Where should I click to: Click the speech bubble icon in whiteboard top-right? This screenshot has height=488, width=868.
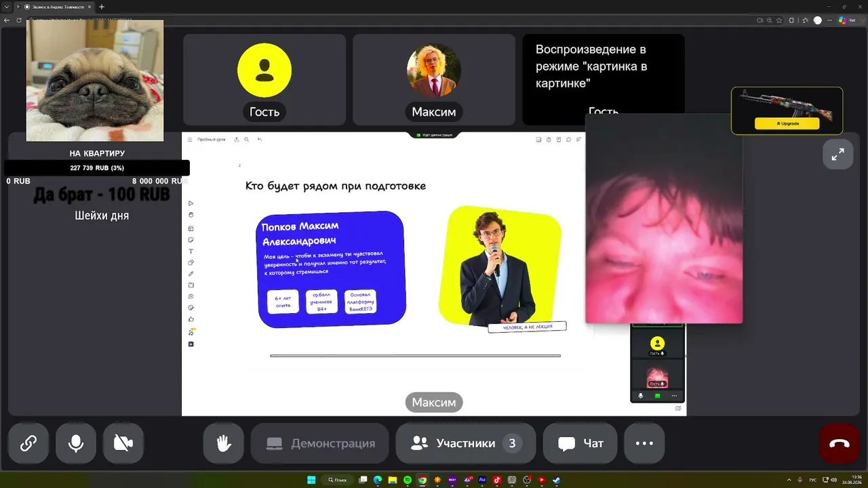click(x=568, y=140)
